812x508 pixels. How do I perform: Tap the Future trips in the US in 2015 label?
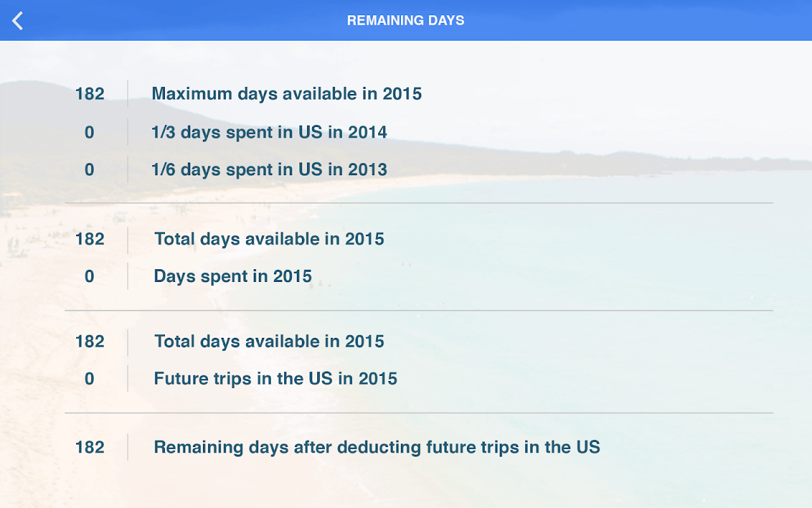point(275,378)
